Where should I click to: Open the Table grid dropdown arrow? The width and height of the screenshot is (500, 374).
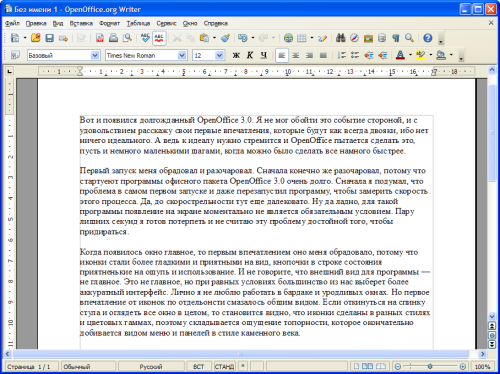tap(312, 38)
